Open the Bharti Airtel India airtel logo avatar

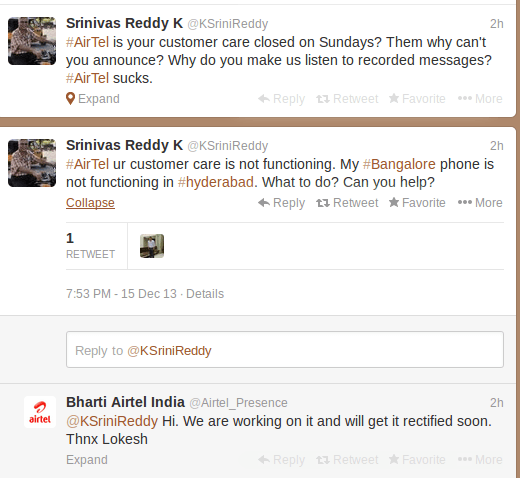(x=40, y=412)
